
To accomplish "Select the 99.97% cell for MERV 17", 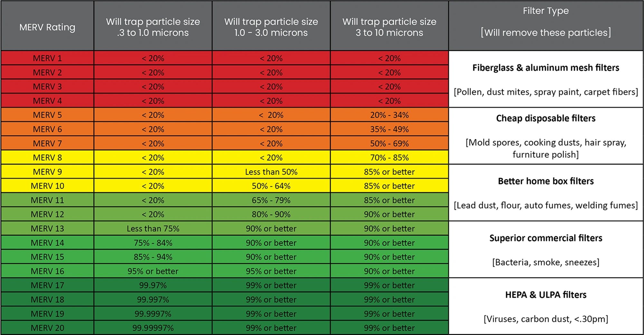I will pos(153,285).
